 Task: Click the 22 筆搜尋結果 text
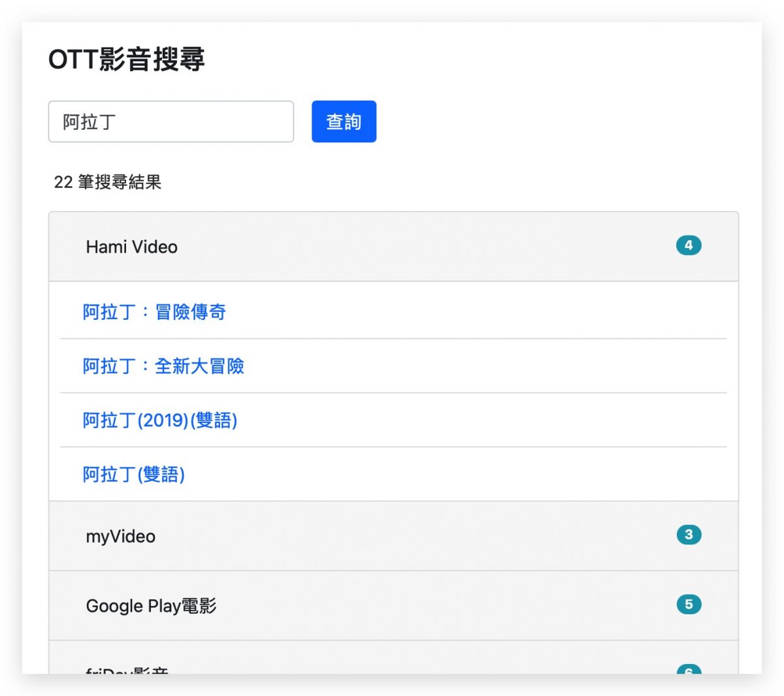108,182
